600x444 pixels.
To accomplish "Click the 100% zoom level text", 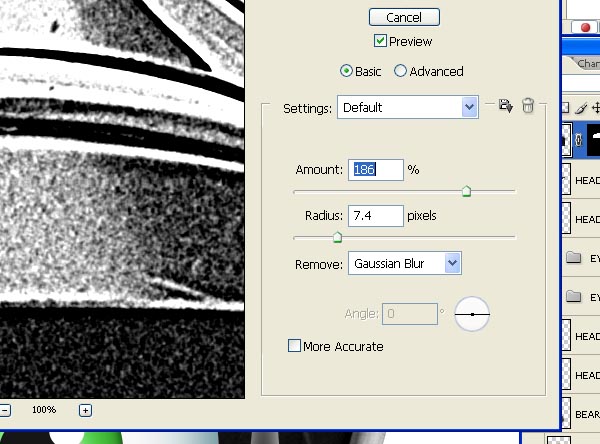I will [x=44, y=410].
